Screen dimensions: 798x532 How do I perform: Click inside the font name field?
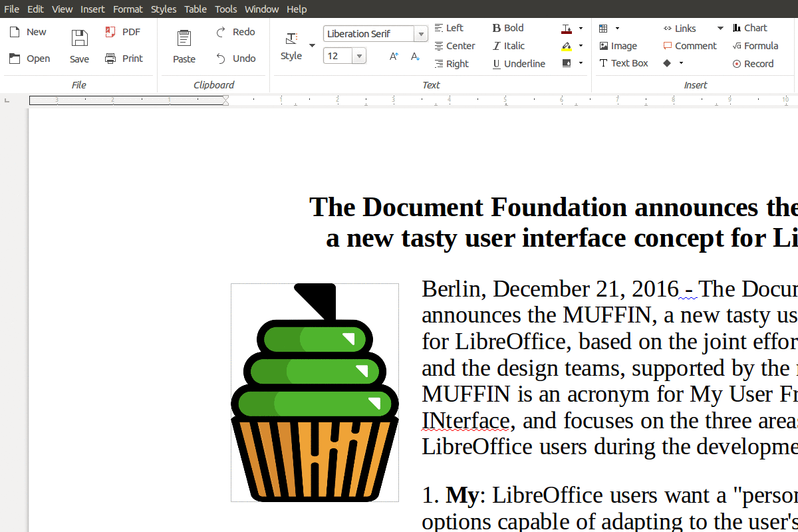(368, 34)
